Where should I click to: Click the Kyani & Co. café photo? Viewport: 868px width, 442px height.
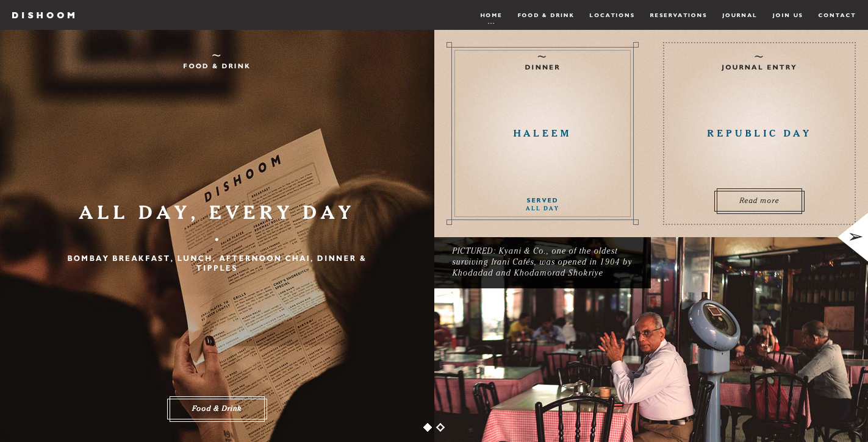[x=651, y=366]
